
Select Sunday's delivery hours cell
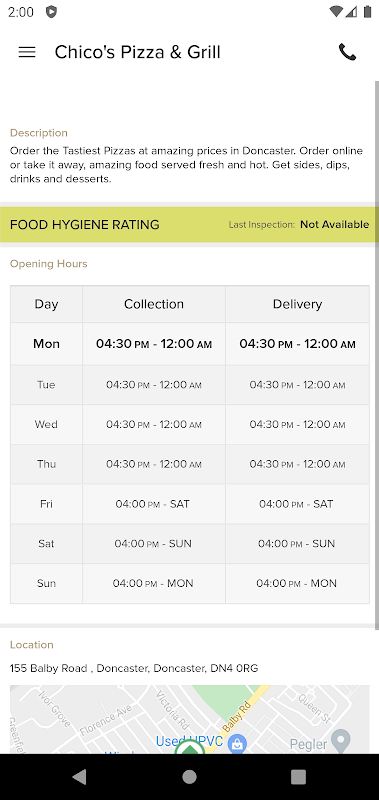coord(297,583)
